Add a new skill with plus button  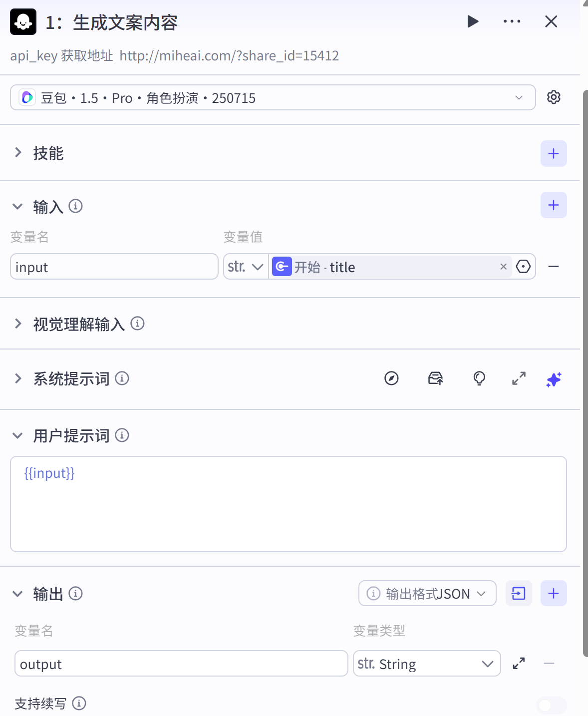554,153
